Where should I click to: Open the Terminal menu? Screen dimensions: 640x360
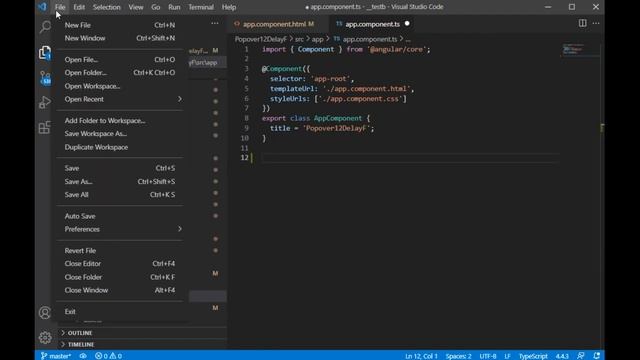pyautogui.click(x=201, y=7)
